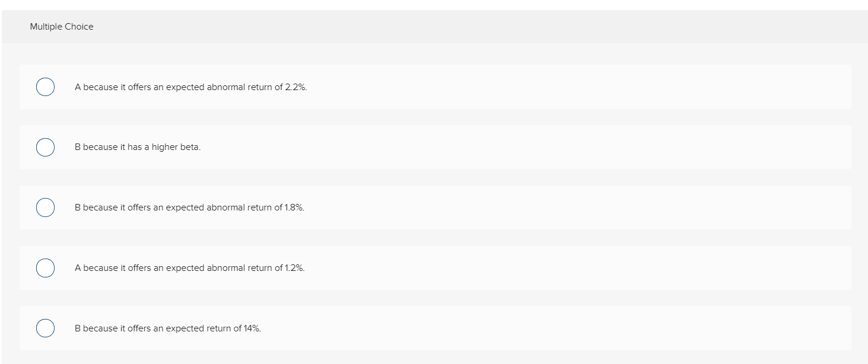This screenshot has height=364, width=868.
Task: Click the option text 'B because it has a higher beta'
Action: coord(137,147)
